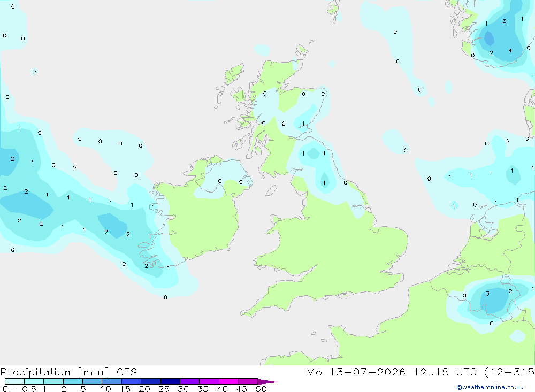This screenshot has width=535, height=392.
Task: Select the 1–2 mm legend color box
Action: tap(53, 381)
